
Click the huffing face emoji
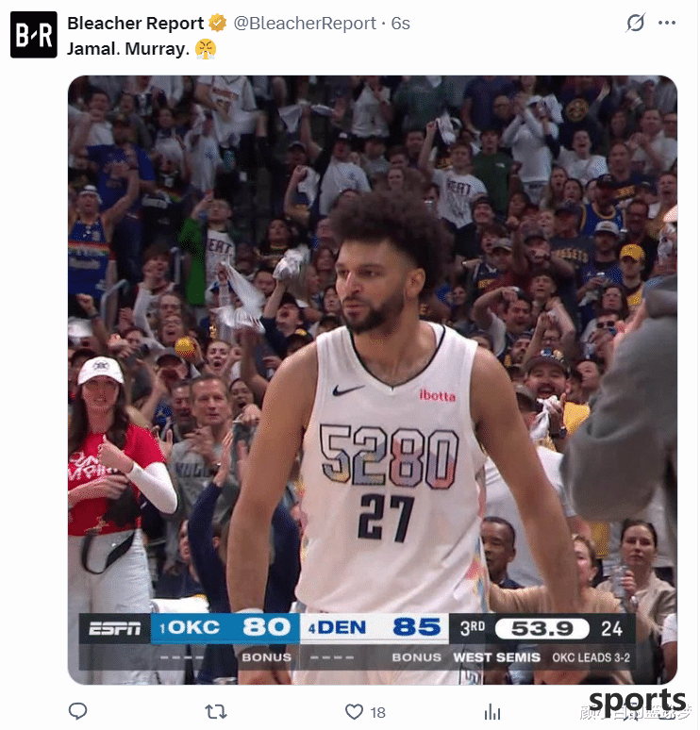206,49
